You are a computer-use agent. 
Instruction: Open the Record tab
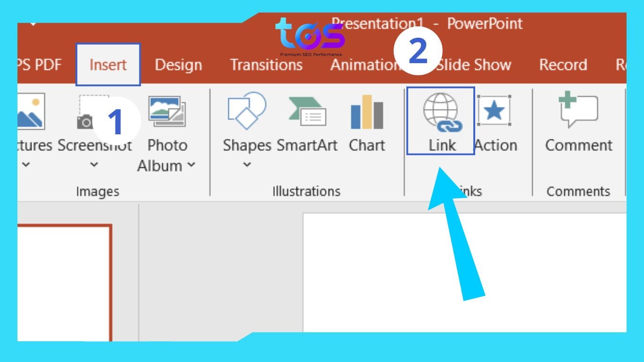pyautogui.click(x=563, y=65)
